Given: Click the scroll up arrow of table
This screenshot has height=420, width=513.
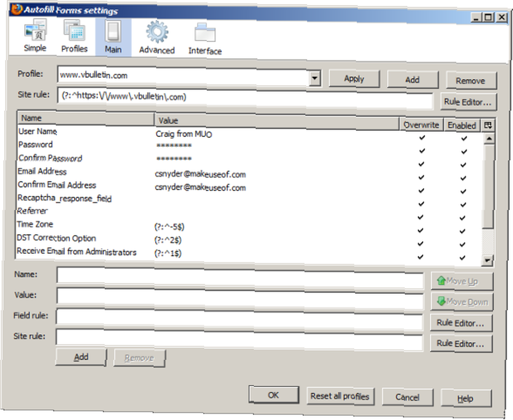Looking at the screenshot, I should (x=489, y=138).
